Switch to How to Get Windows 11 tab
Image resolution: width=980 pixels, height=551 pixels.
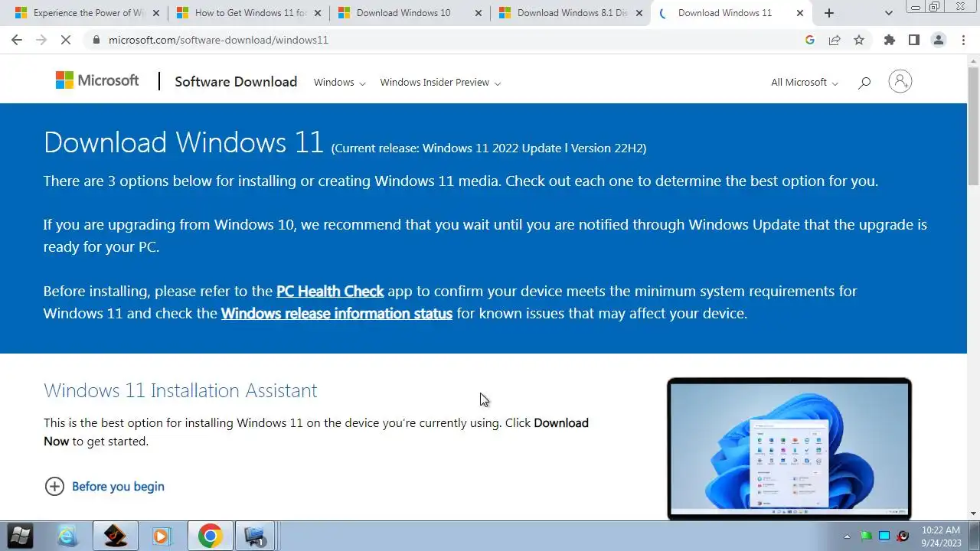[249, 13]
